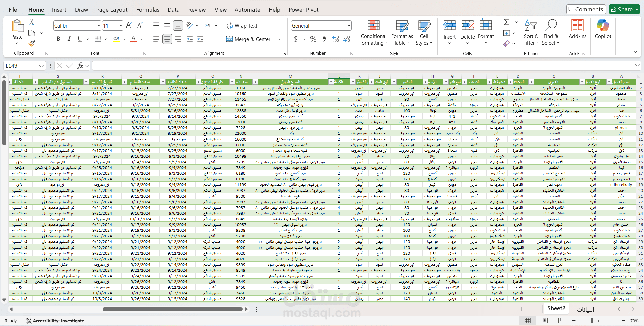The height and width of the screenshot is (326, 644).
Task: Toggle Wrap Text
Action: (242, 25)
